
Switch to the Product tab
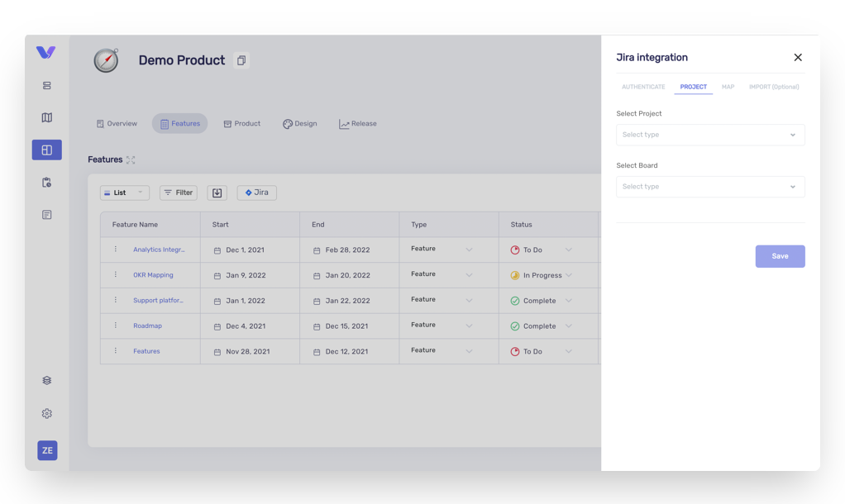click(x=242, y=124)
